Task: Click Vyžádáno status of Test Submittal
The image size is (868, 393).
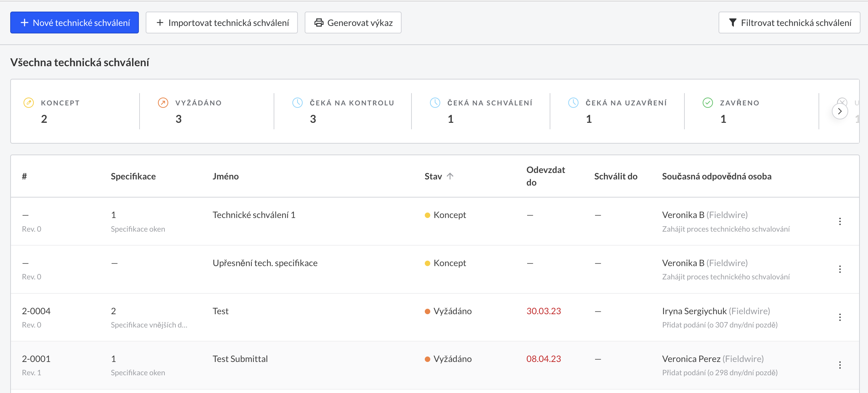Action: tap(448, 359)
